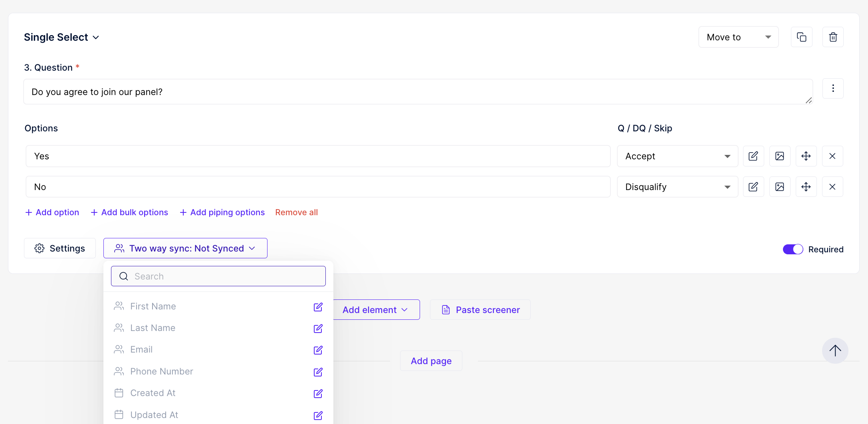Click the red Remove all link

click(297, 212)
